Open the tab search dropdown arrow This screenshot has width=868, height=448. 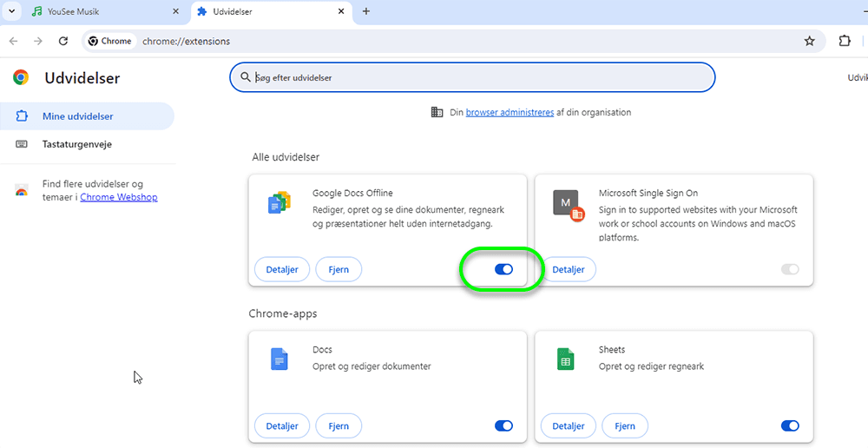(x=11, y=11)
